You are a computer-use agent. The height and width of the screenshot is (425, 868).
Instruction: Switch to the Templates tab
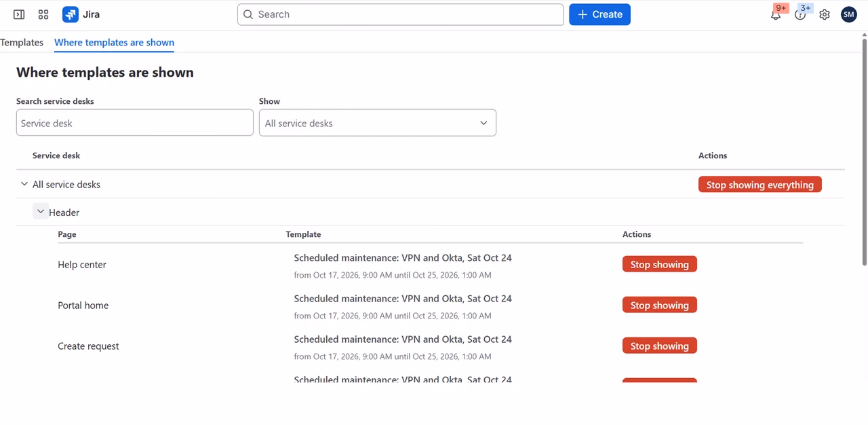pyautogui.click(x=22, y=42)
